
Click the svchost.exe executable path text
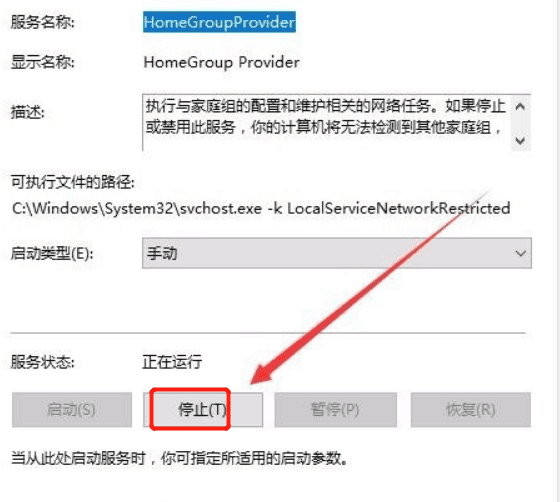pyautogui.click(x=261, y=209)
